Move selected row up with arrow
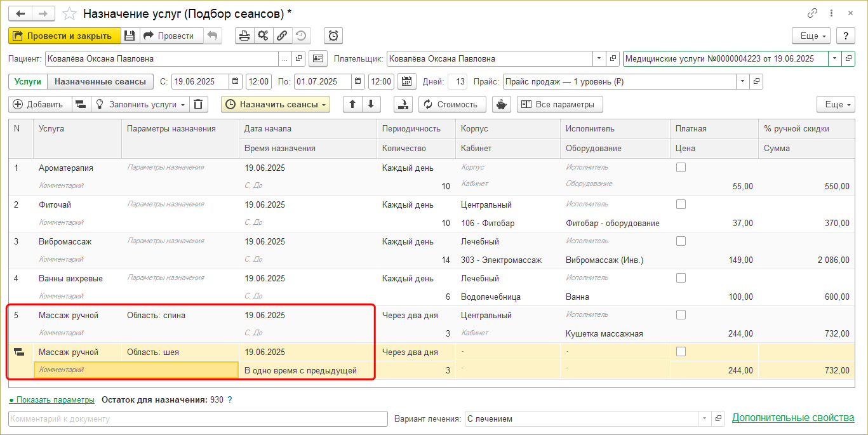 tap(352, 104)
